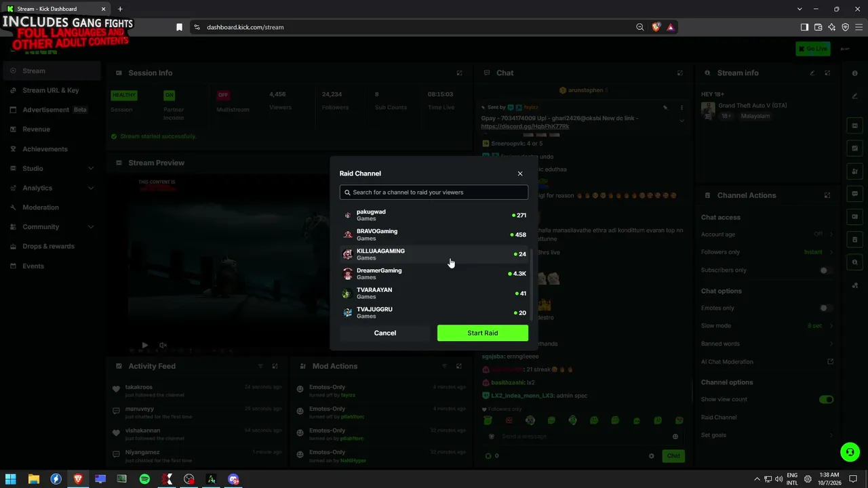Screen dimensions: 868x488
Task: Click the Go Live button
Action: (812, 49)
